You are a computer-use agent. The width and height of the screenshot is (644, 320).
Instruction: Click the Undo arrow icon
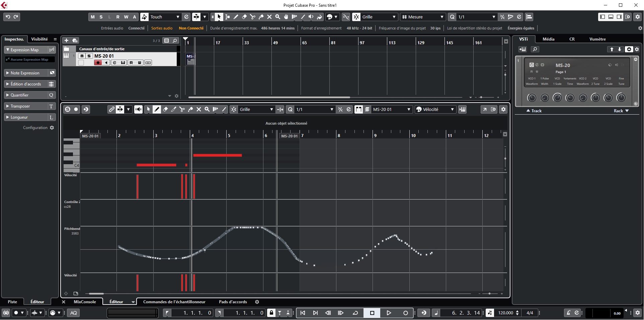coord(8,17)
